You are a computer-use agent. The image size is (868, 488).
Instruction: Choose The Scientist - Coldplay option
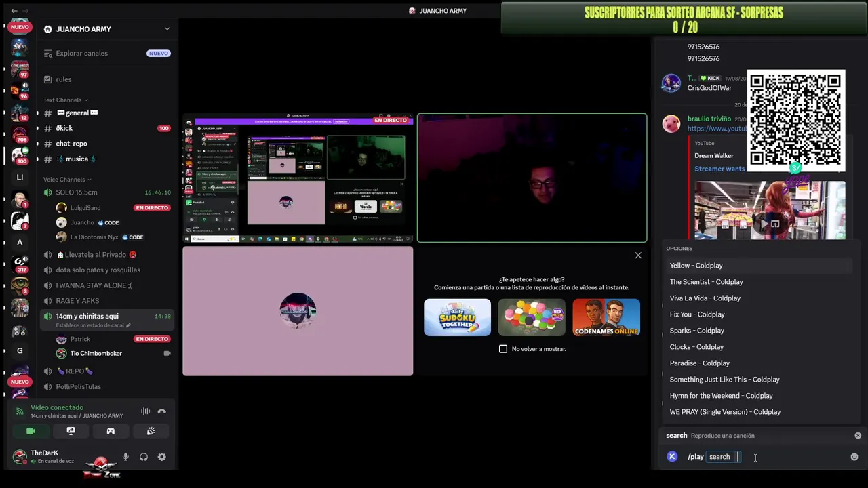click(759, 282)
